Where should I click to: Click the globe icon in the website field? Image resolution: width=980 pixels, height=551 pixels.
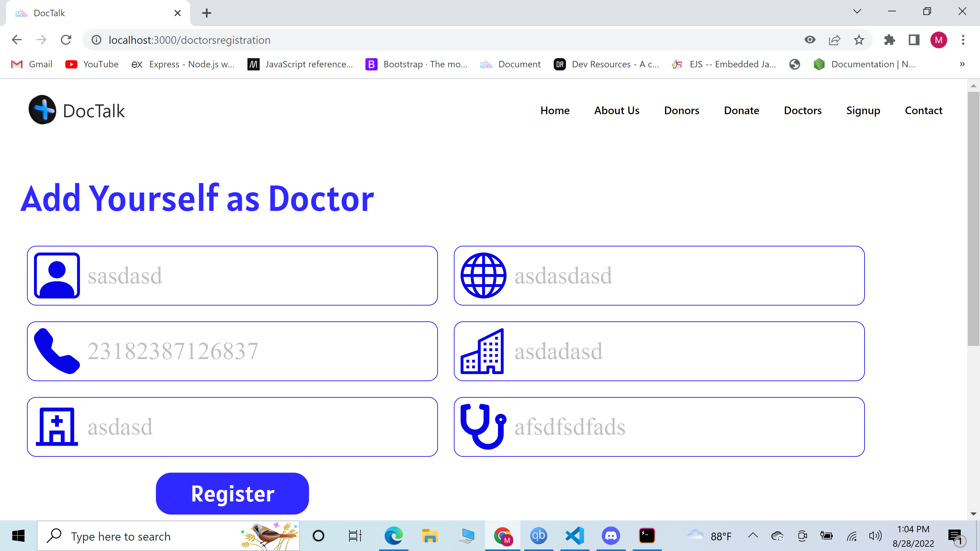483,275
